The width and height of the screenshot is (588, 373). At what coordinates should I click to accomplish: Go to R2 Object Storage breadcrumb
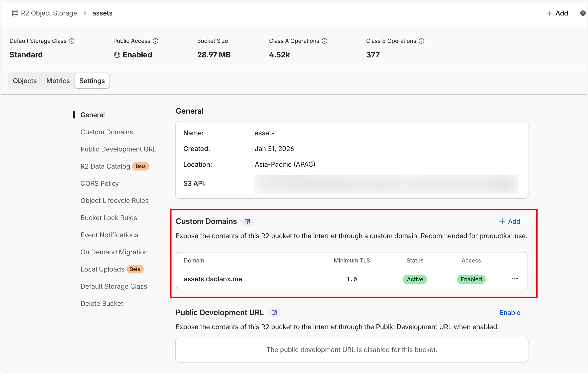49,13
